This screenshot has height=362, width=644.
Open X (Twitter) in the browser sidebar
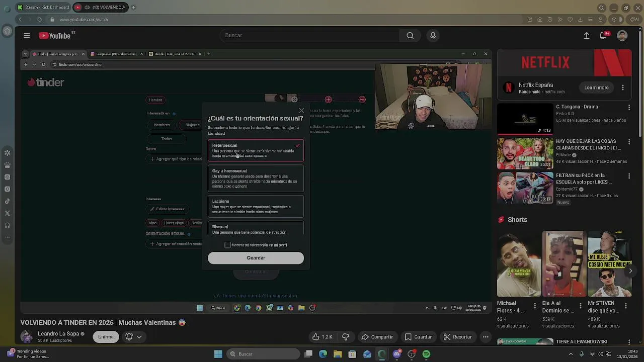[7, 213]
